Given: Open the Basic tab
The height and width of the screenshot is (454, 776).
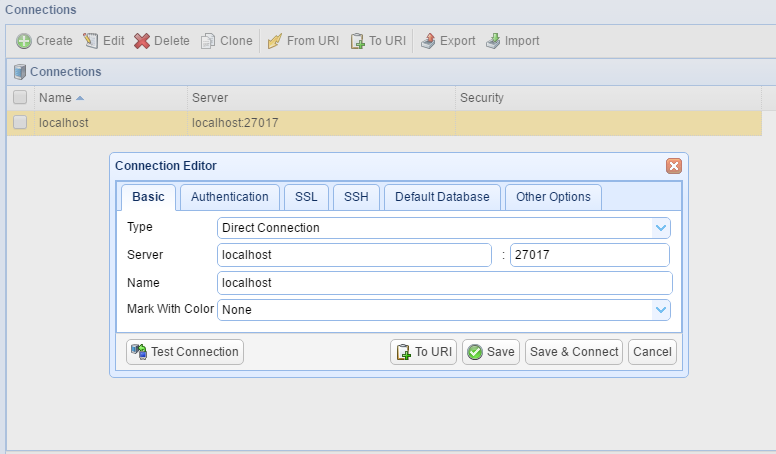Looking at the screenshot, I should pyautogui.click(x=148, y=197).
